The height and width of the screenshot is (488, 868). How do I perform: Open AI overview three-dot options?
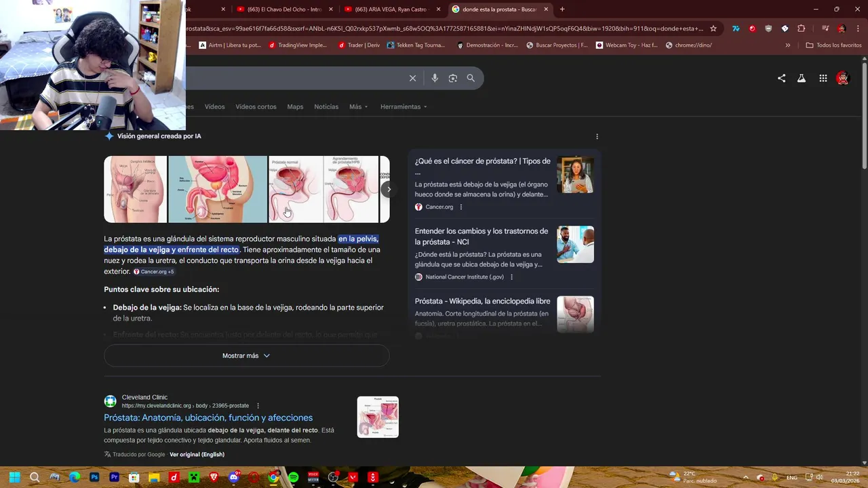pos(597,136)
